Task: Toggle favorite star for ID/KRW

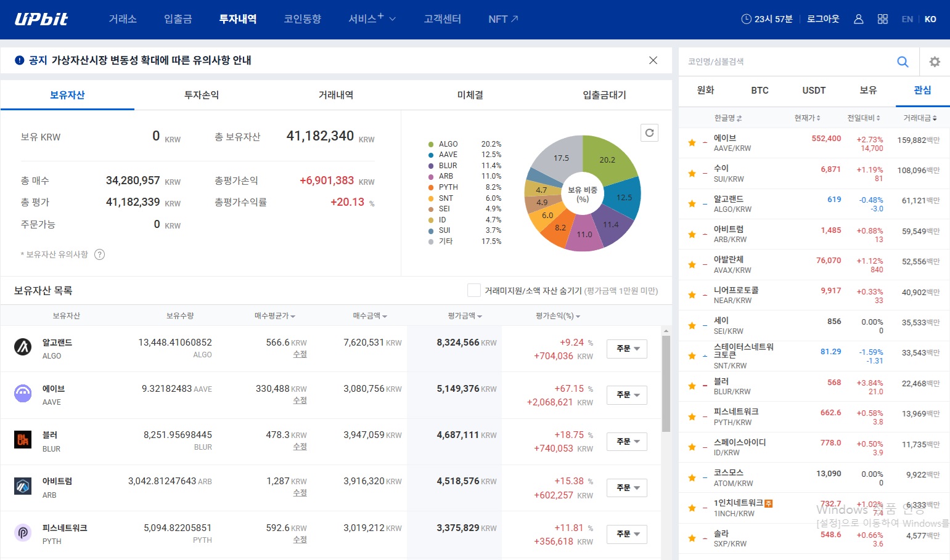Action: pyautogui.click(x=692, y=447)
